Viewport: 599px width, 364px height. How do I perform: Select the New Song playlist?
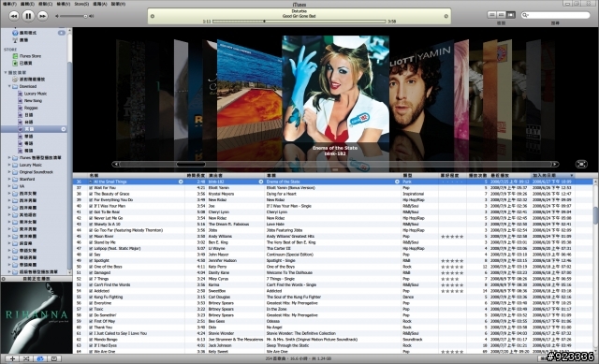[33, 101]
